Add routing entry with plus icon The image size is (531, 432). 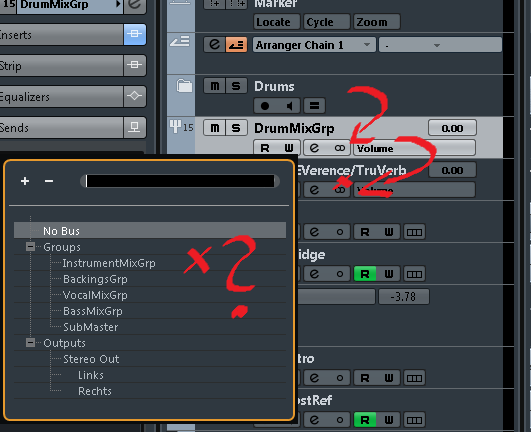pos(25,181)
